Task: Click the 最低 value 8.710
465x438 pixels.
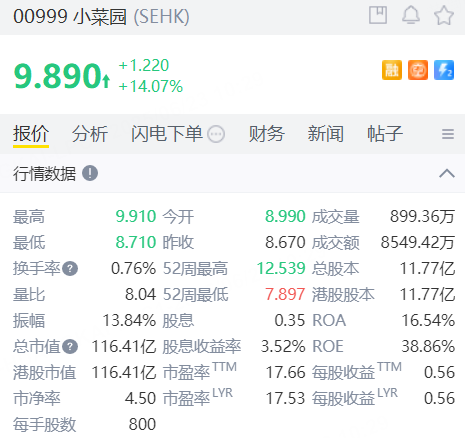Action: coord(136,242)
